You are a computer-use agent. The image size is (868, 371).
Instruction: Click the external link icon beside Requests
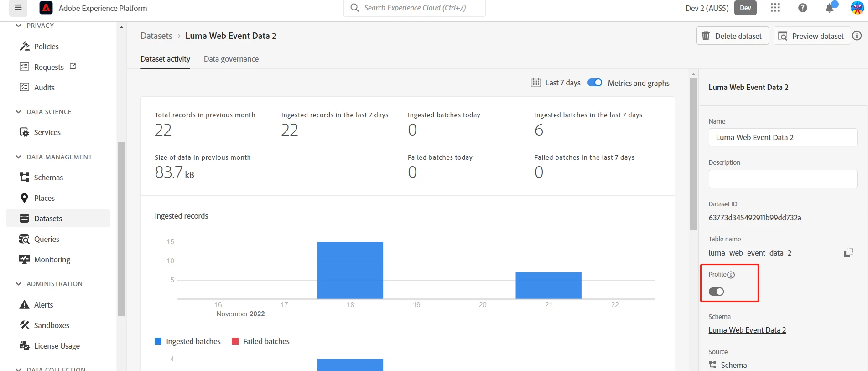pyautogui.click(x=73, y=67)
